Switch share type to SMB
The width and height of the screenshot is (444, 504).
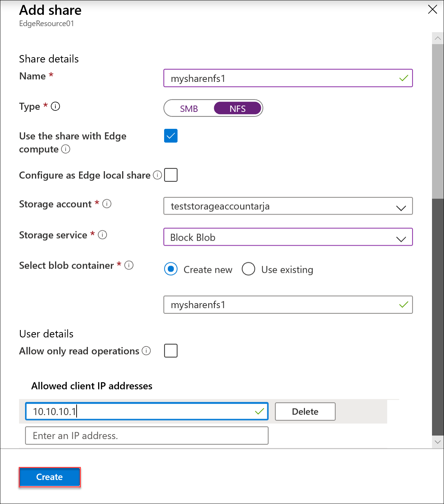[189, 108]
